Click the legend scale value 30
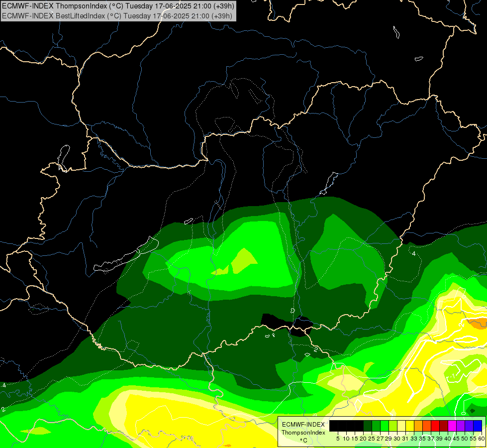The height and width of the screenshot is (448, 487). (x=397, y=439)
